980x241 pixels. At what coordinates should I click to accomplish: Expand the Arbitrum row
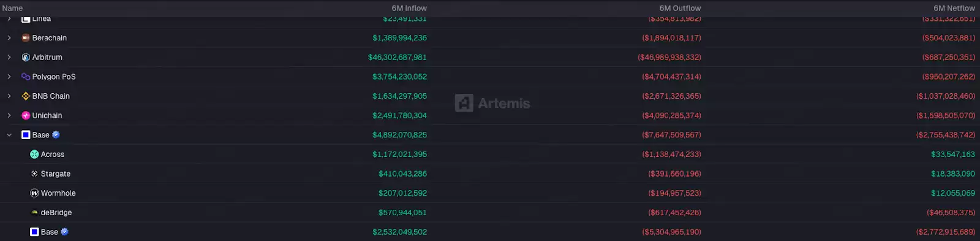coord(9,58)
